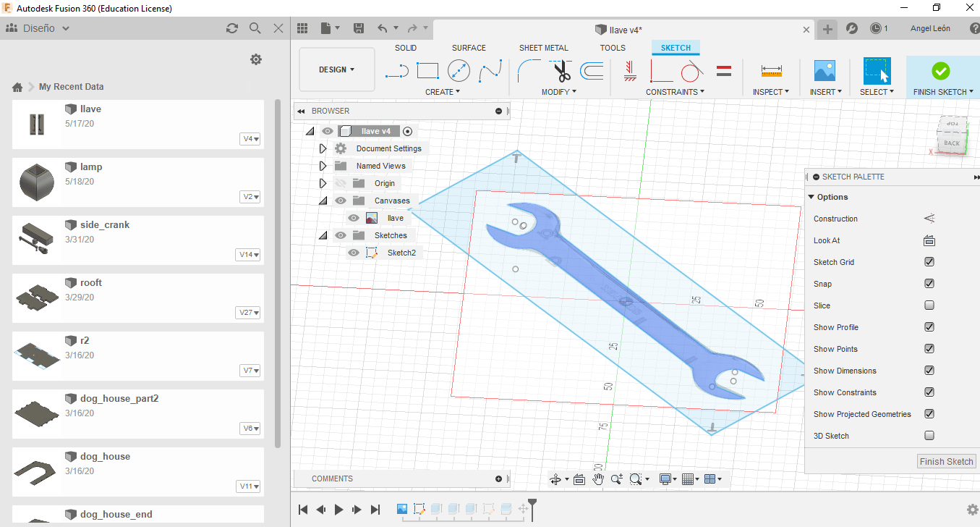Toggle the Show Profile checkbox
The height and width of the screenshot is (527, 980).
[929, 327]
